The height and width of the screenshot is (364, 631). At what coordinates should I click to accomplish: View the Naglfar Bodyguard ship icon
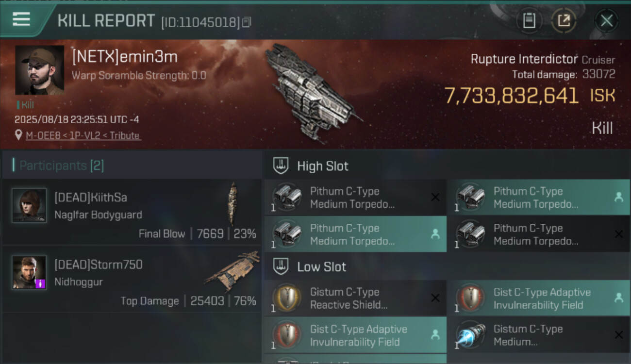[233, 203]
